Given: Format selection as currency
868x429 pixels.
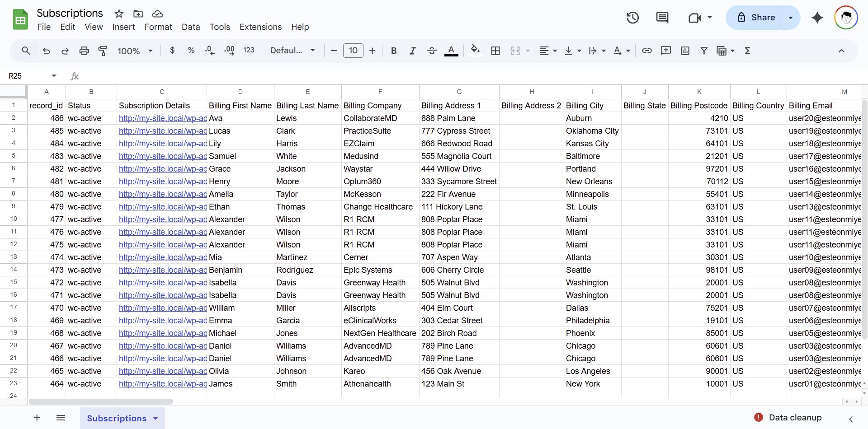Looking at the screenshot, I should click(x=172, y=51).
